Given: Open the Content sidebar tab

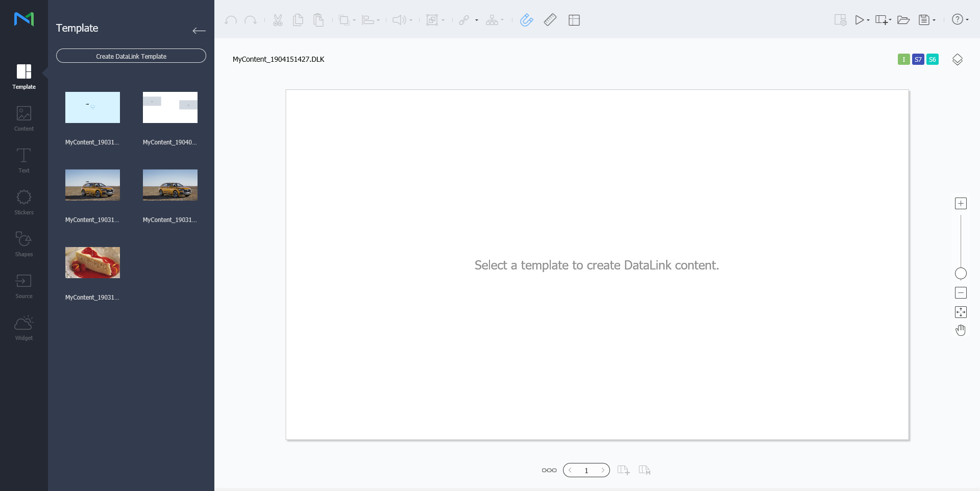Looking at the screenshot, I should click(24, 118).
